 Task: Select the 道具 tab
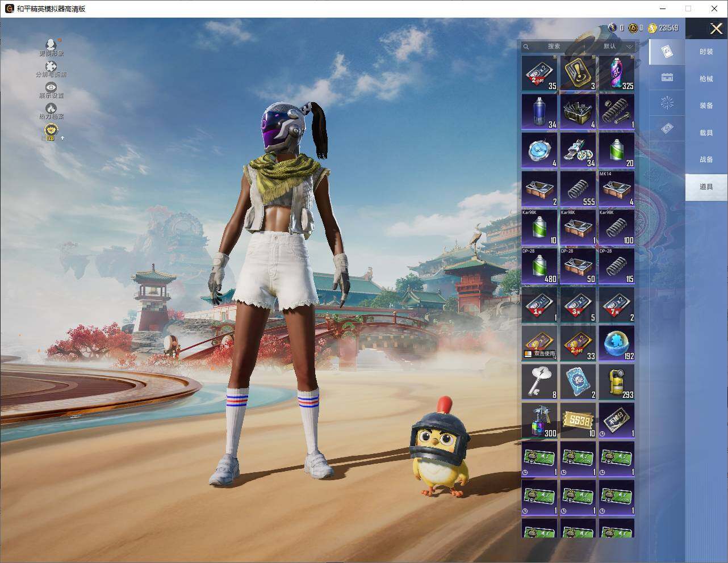(x=706, y=187)
